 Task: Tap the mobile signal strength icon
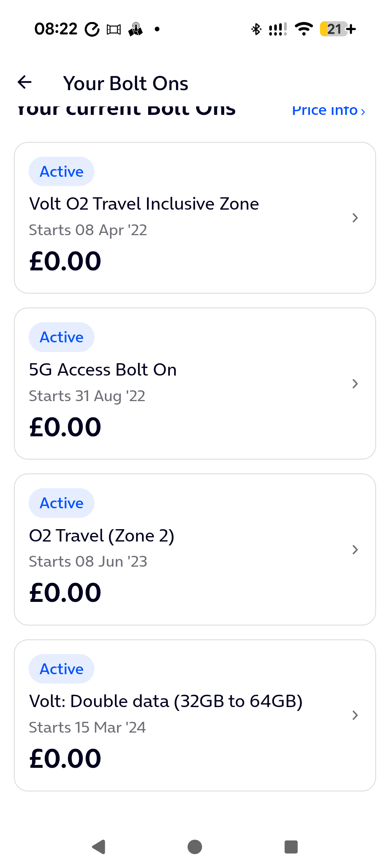point(278,29)
